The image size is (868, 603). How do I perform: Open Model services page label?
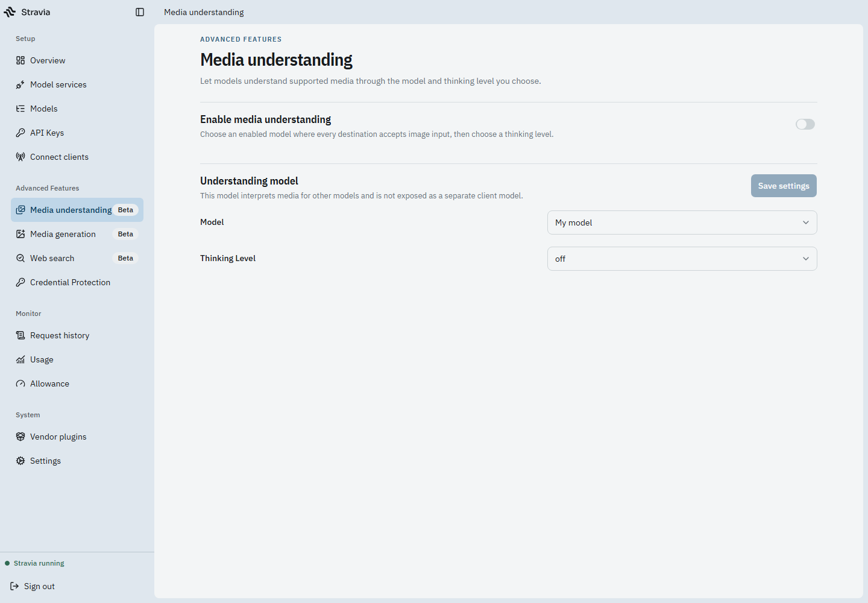[58, 84]
